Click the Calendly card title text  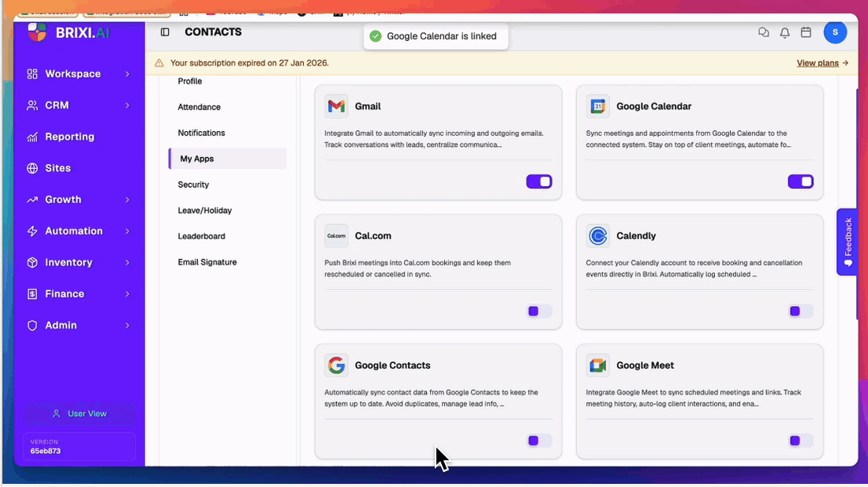pyautogui.click(x=636, y=236)
